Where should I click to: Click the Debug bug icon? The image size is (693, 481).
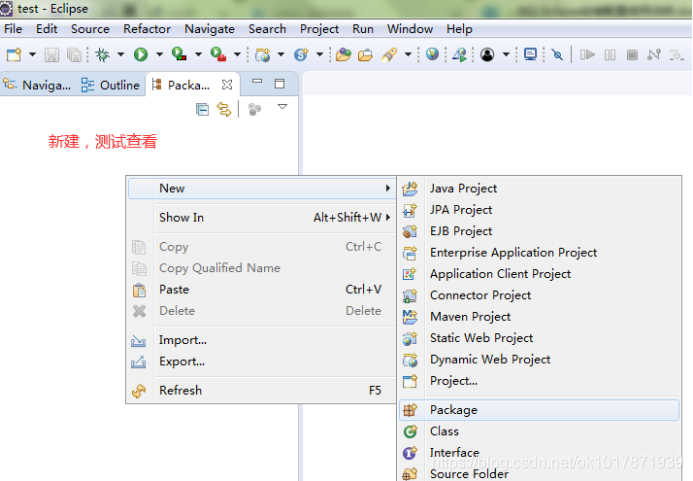coord(103,55)
